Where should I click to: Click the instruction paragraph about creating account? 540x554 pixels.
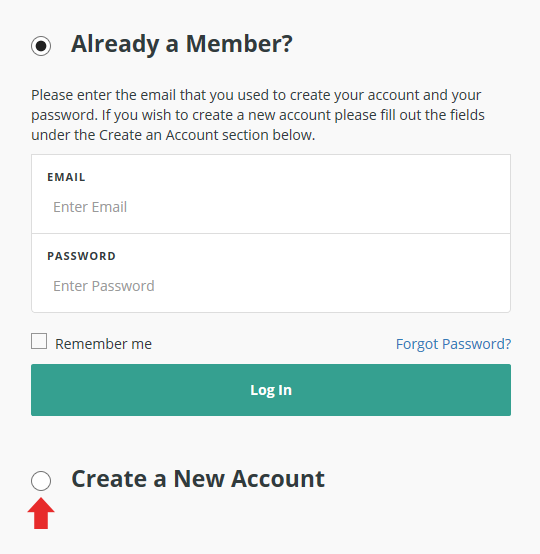(x=258, y=115)
